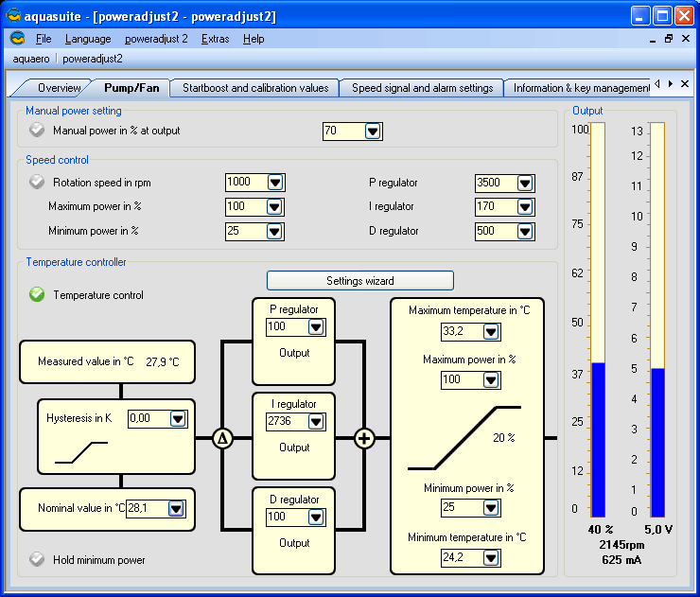Expand the Hysteresis in K dropdown
This screenshot has width=700, height=597.
pos(177,418)
